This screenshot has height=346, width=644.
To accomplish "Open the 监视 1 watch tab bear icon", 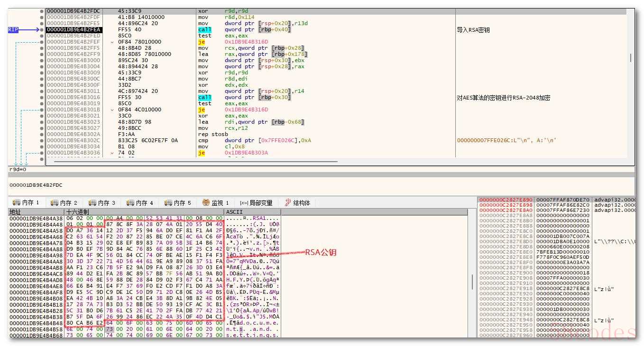I will tap(206, 203).
